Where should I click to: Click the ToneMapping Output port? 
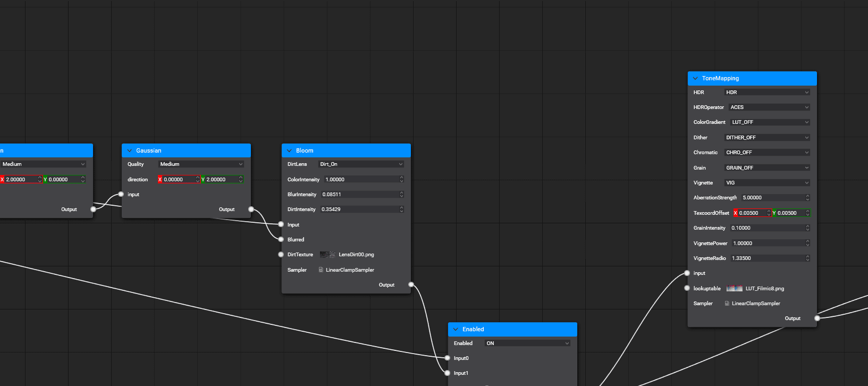point(817,318)
